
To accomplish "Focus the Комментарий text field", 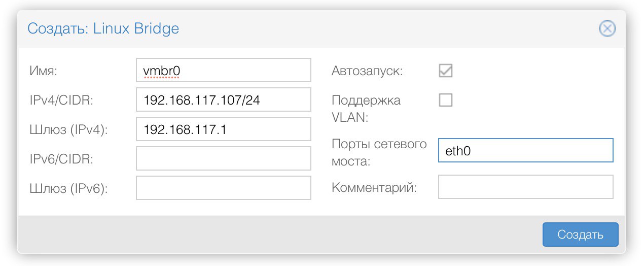I will click(525, 187).
